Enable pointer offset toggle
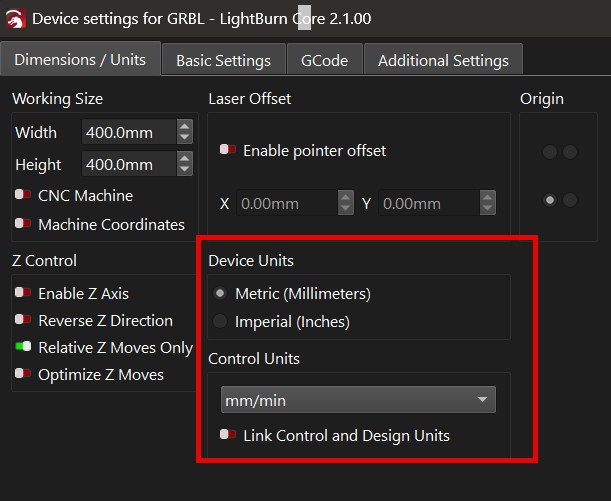611x501 pixels. tap(228, 149)
